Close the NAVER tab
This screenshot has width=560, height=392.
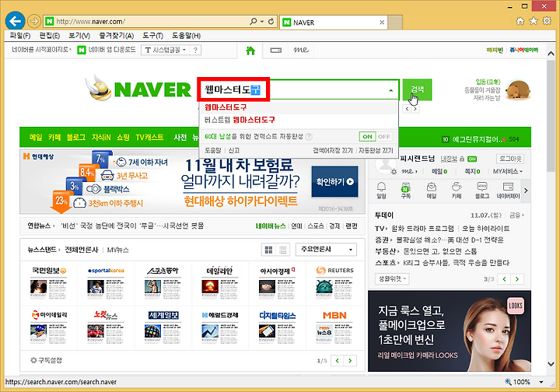coord(382,22)
